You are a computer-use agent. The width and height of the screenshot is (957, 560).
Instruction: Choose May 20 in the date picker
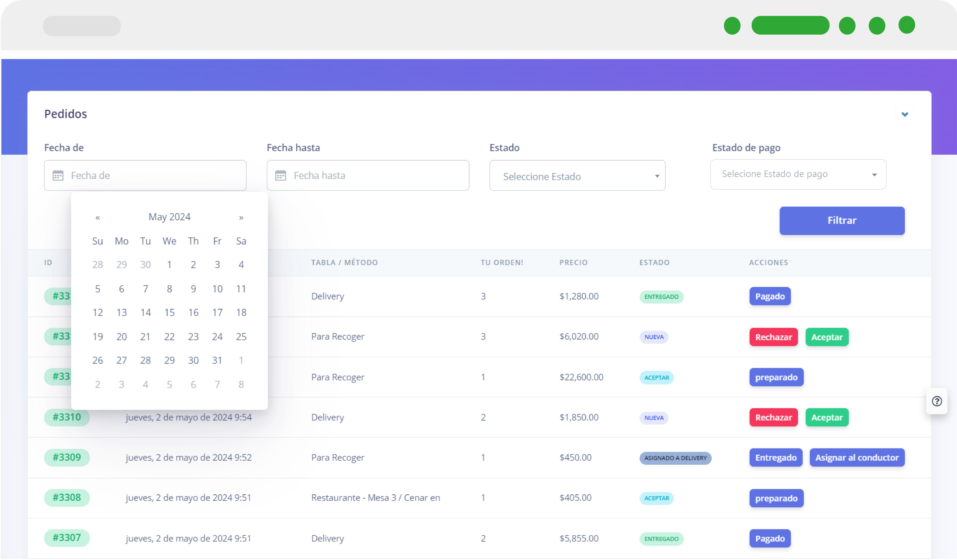(122, 337)
